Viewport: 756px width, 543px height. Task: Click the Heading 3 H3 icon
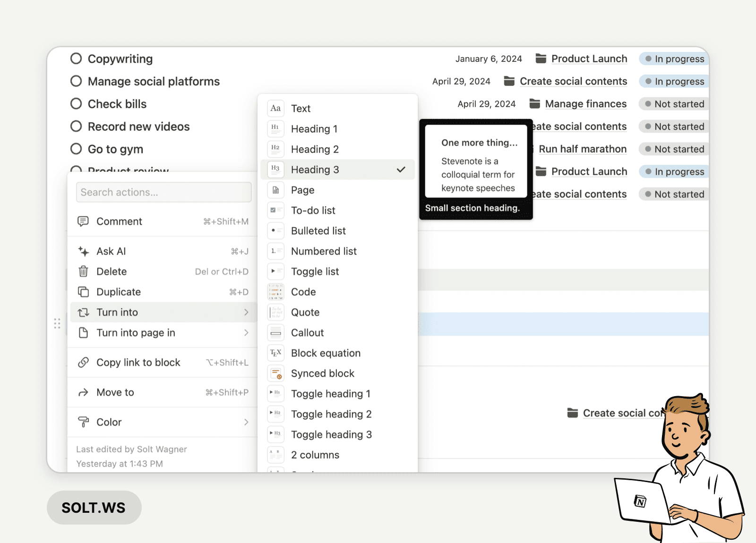[275, 169]
